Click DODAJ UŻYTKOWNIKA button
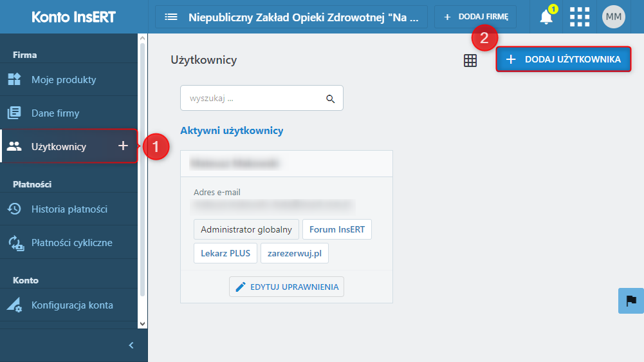This screenshot has height=362, width=644. 563,59
